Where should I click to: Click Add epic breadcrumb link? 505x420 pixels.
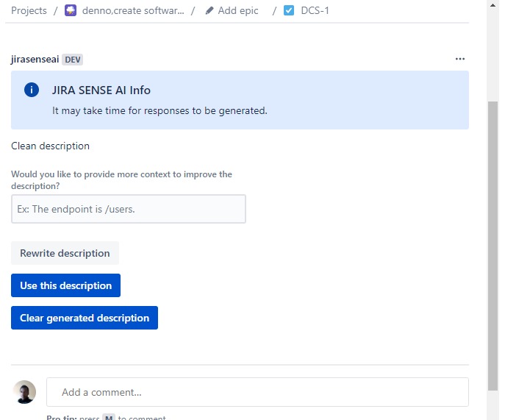238,10
